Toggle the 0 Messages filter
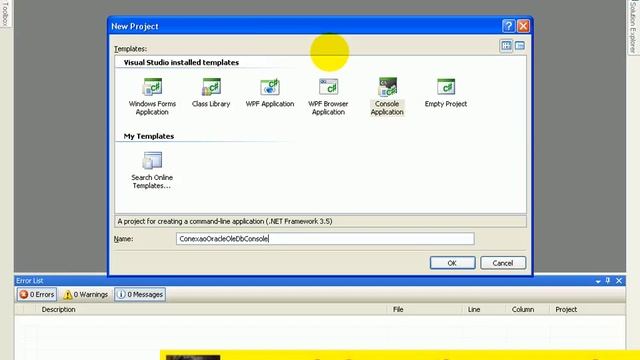This screenshot has height=360, width=640. tap(140, 294)
